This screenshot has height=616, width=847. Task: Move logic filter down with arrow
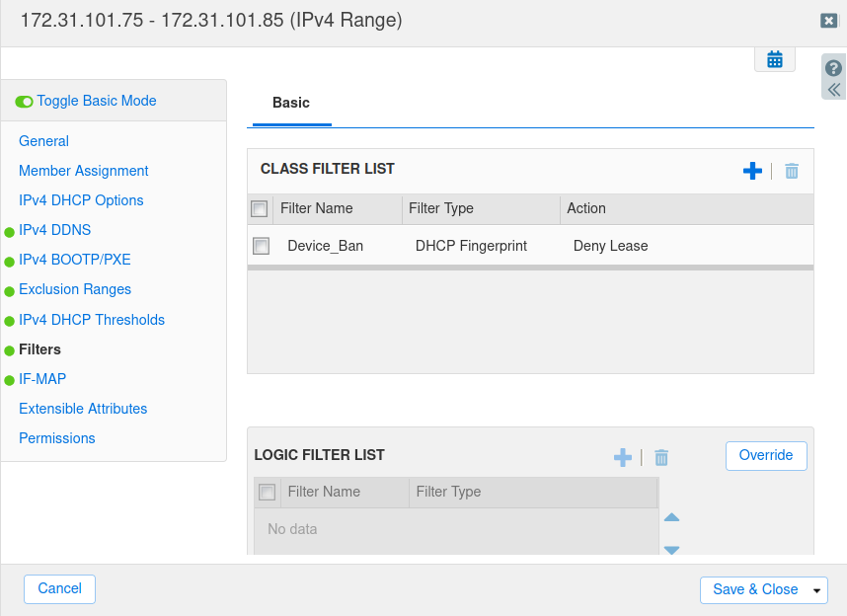tap(672, 549)
